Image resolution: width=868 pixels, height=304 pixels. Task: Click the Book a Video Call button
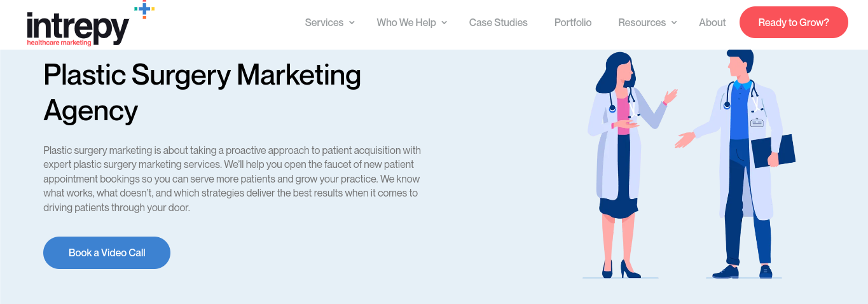click(107, 252)
